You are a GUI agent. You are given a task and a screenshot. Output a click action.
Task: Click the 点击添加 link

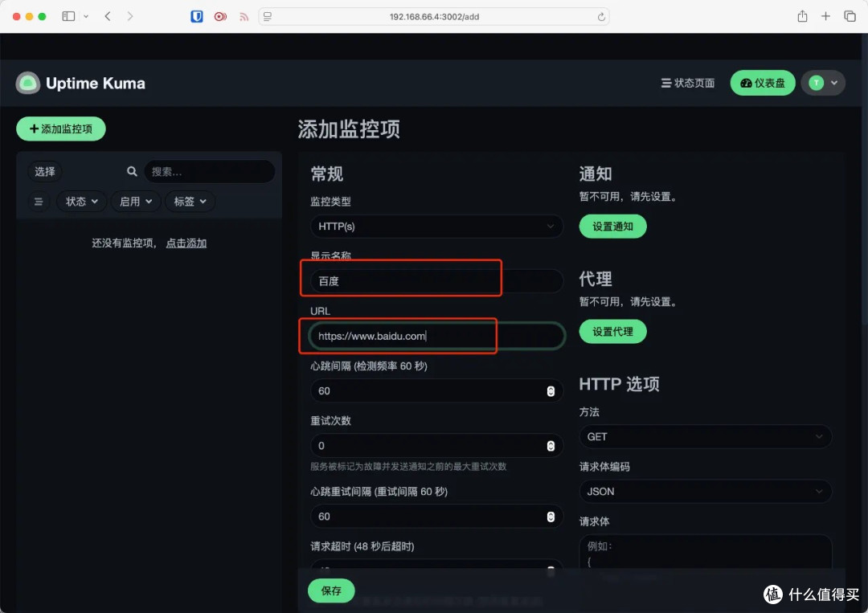coord(186,243)
